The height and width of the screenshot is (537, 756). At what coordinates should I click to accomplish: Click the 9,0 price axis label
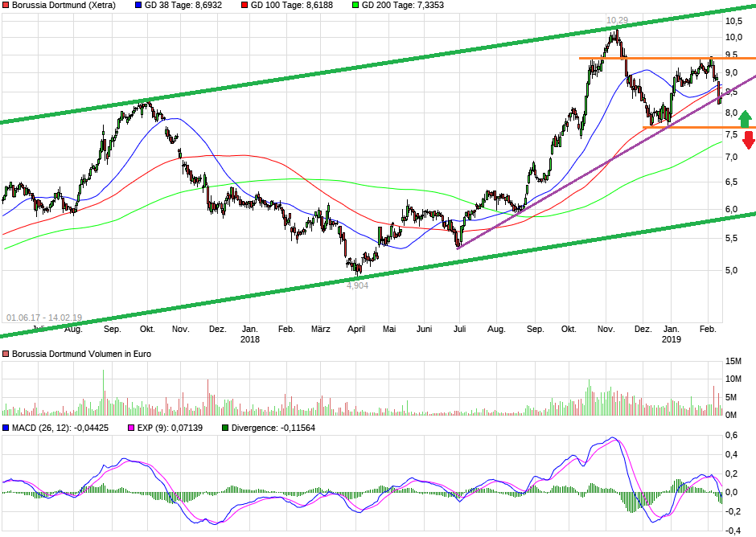[731, 73]
